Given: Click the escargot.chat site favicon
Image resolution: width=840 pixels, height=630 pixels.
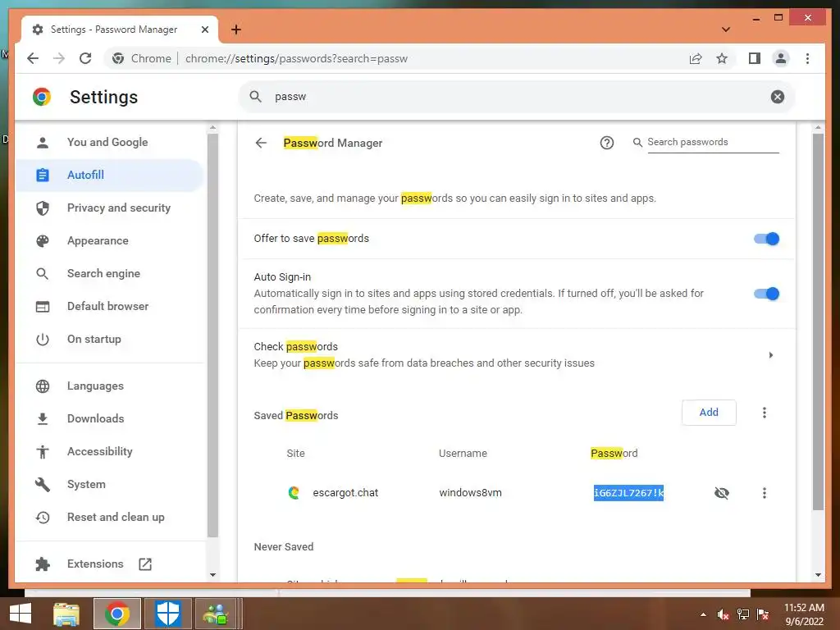Looking at the screenshot, I should tap(294, 492).
